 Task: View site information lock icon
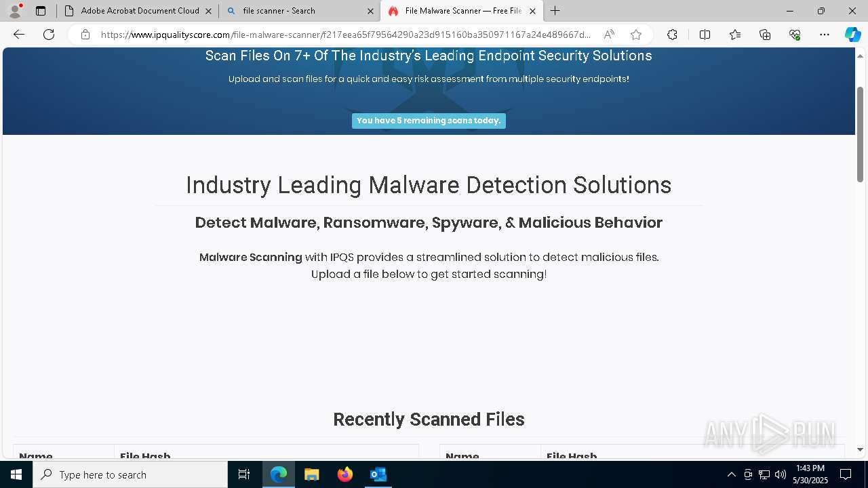click(85, 35)
